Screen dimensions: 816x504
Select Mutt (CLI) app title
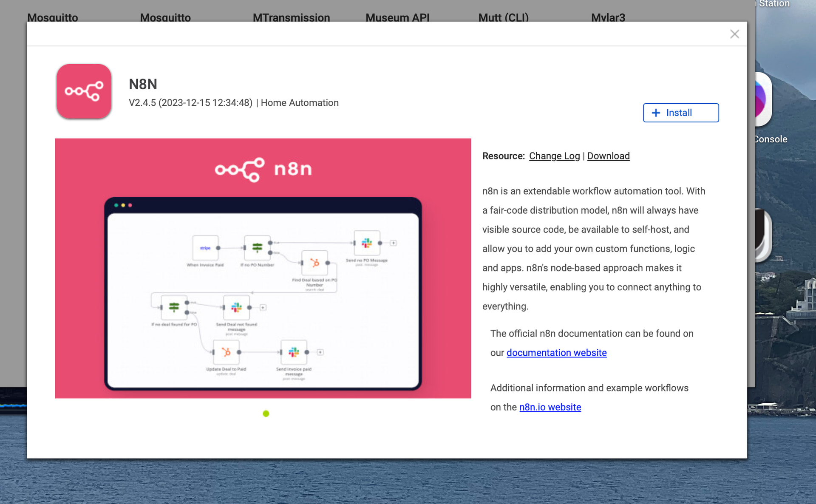pyautogui.click(x=503, y=17)
